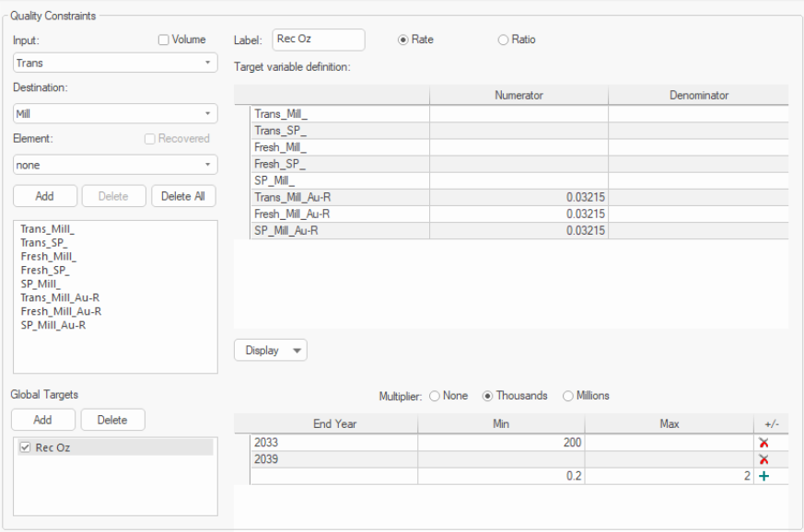Select Trans_Mill_Au-R in the variable list
804x532 pixels.
tap(60, 297)
